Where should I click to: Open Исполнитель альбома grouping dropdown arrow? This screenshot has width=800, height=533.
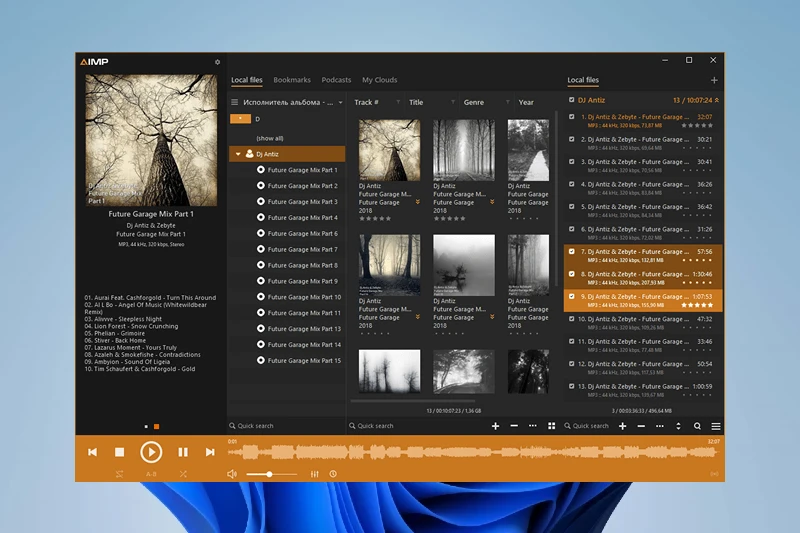click(340, 103)
